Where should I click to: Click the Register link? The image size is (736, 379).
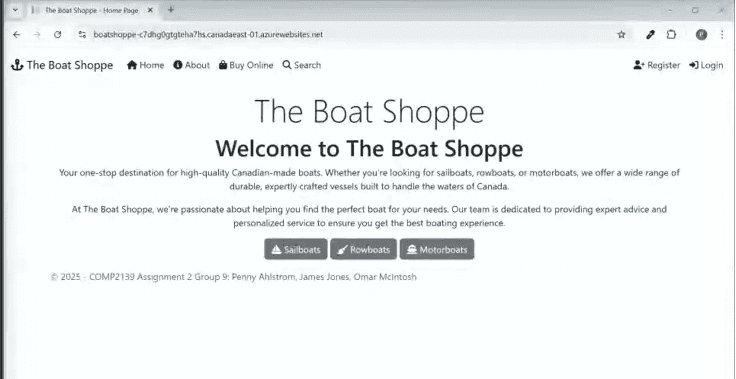(656, 65)
